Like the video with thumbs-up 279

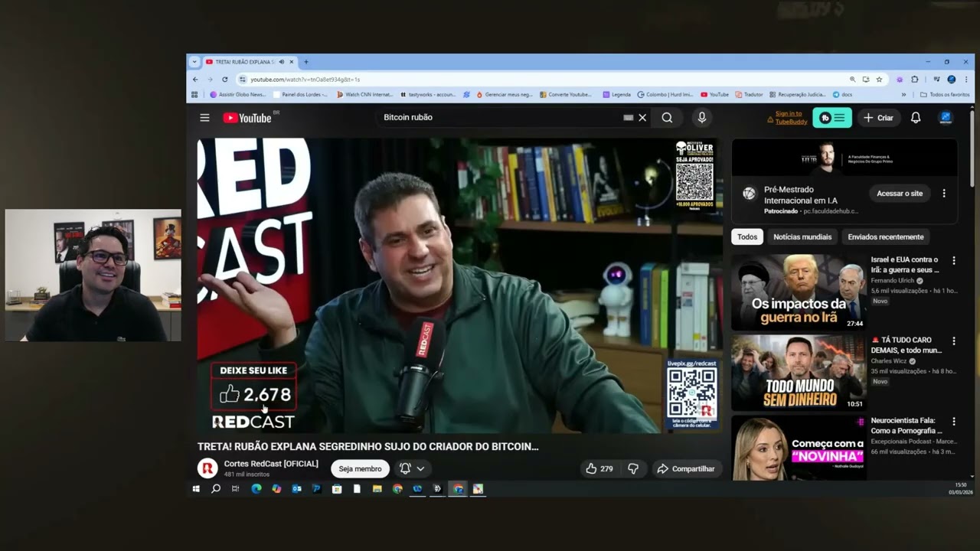point(599,468)
